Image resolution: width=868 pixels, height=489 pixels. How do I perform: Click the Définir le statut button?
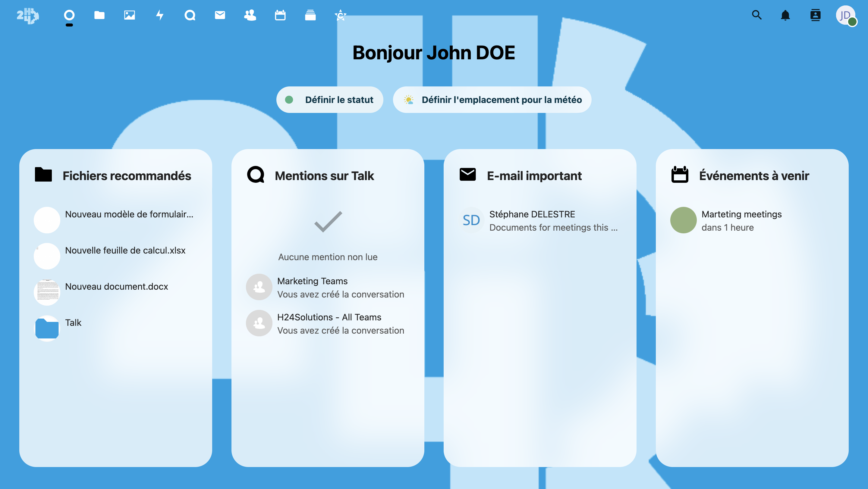pos(329,100)
